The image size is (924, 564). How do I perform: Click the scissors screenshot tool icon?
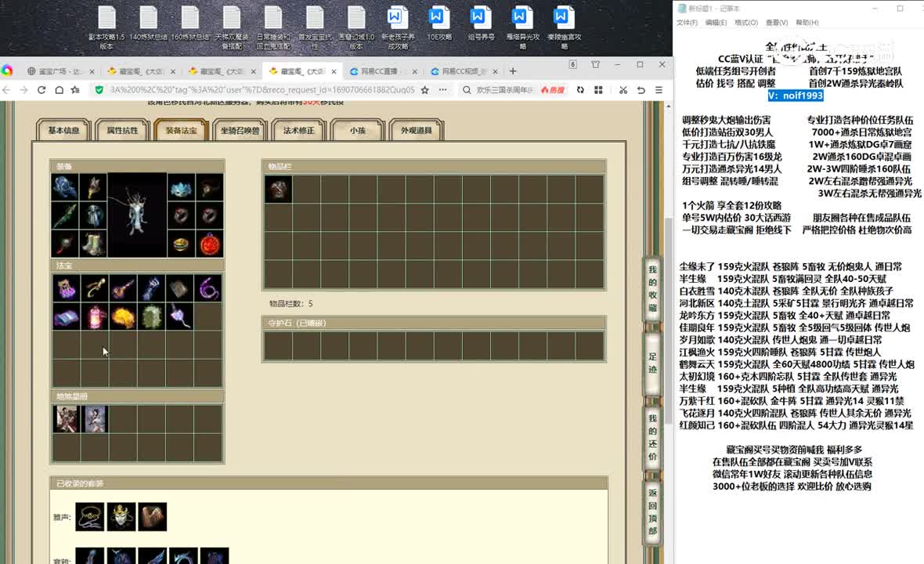[623, 89]
